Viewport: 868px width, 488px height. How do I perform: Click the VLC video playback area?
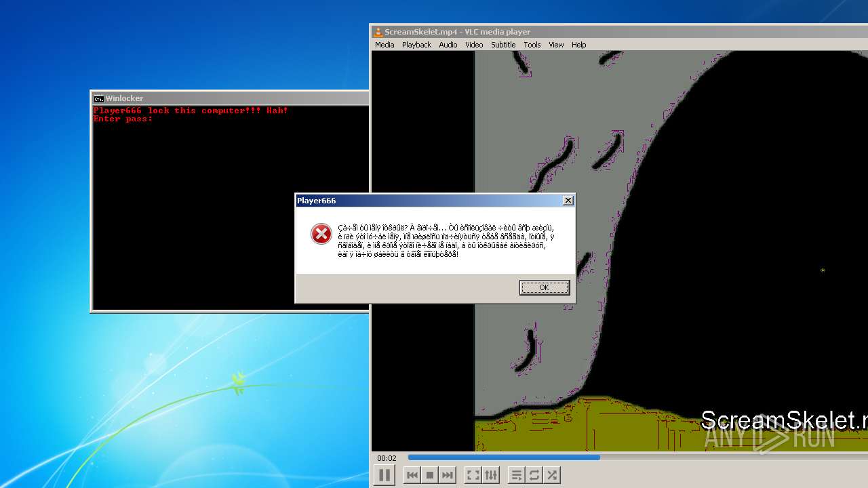tap(620, 251)
